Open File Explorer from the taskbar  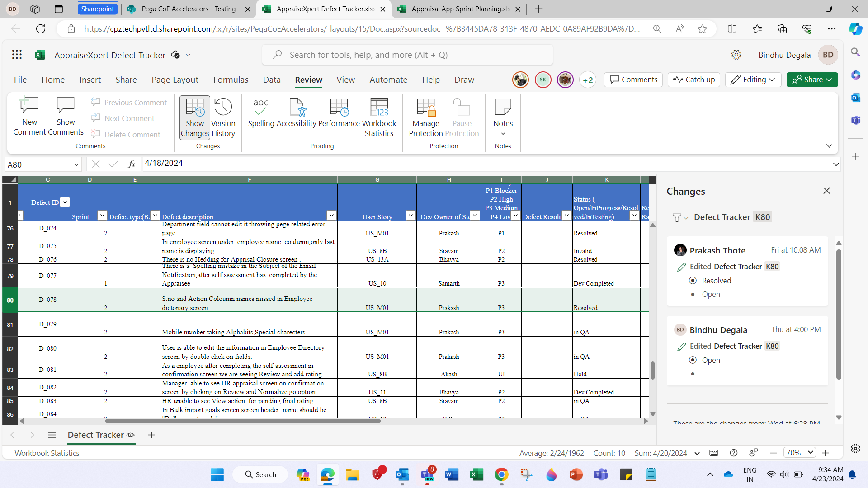[352, 474]
